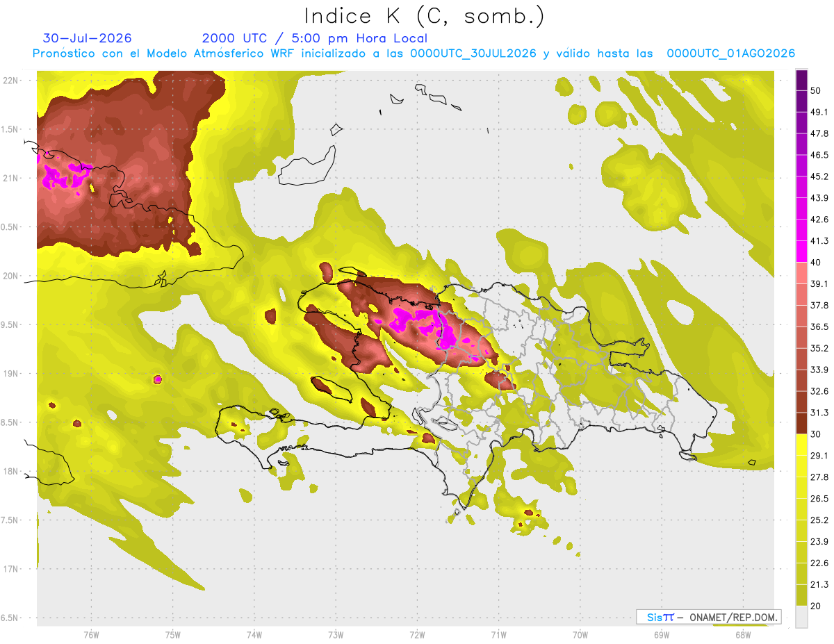The image size is (834, 644).
Task: Click the colorbar value "37.8"
Action: [x=819, y=306]
